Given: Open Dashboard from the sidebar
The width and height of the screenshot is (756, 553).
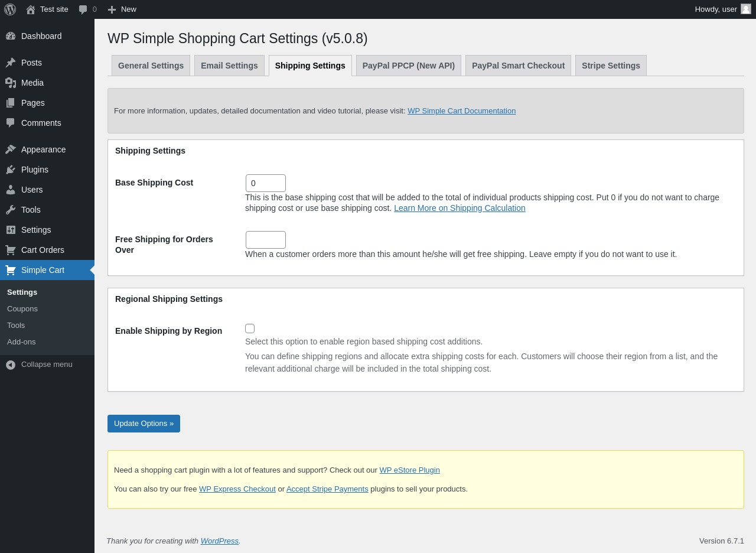Looking at the screenshot, I should tap(41, 36).
